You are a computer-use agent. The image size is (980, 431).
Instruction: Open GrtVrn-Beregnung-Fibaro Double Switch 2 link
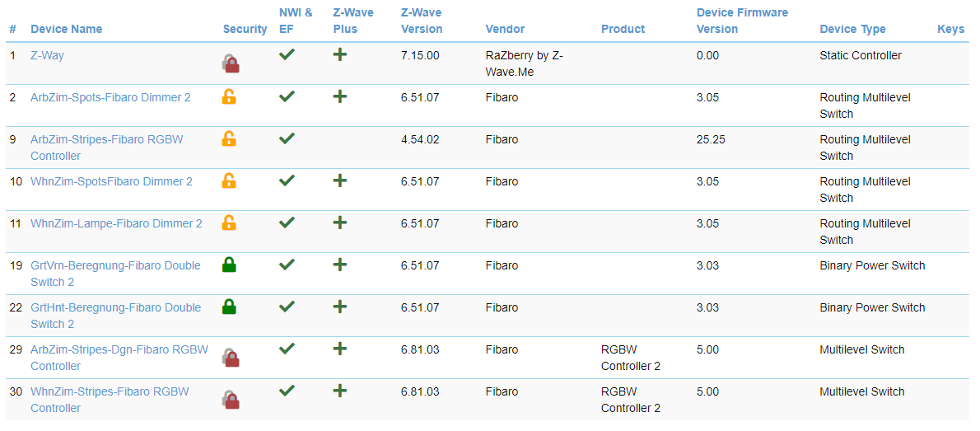coord(115,274)
